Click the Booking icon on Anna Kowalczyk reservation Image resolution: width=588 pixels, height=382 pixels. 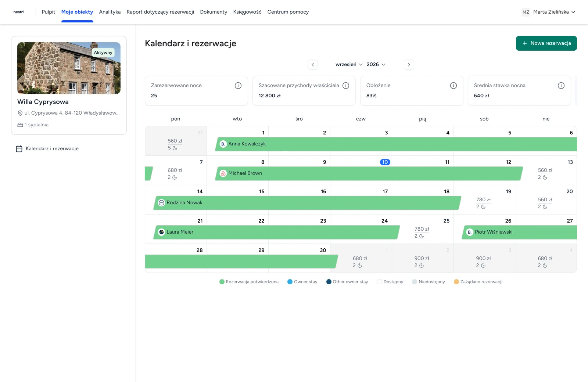tap(223, 144)
